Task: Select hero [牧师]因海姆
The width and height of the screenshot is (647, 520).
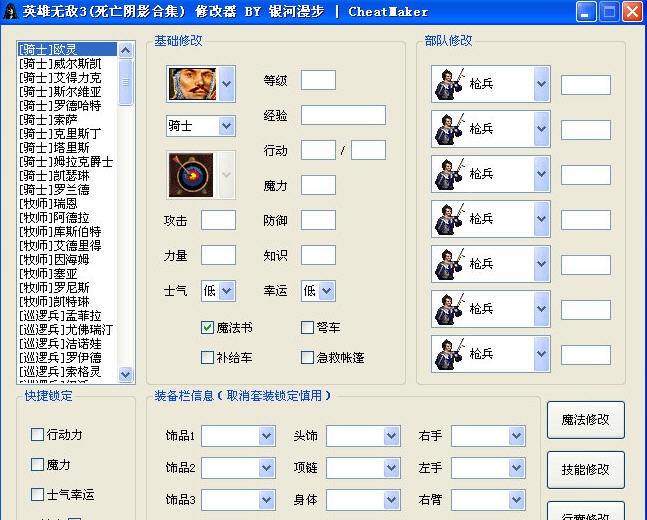Action: click(x=67, y=260)
